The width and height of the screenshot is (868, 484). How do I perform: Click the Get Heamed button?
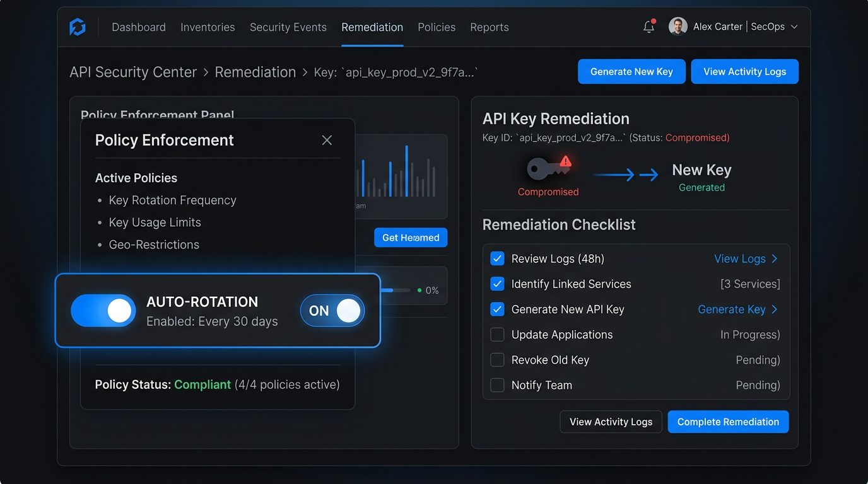pyautogui.click(x=411, y=238)
